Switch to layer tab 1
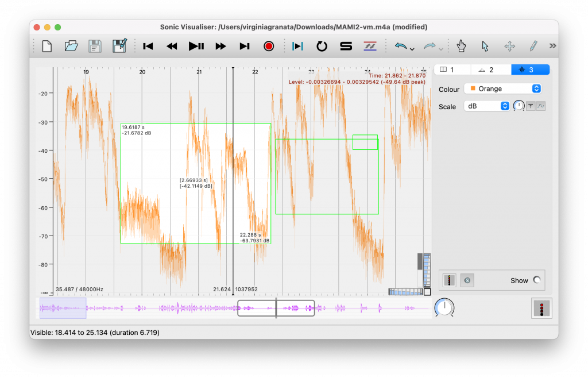The height and width of the screenshot is (378, 588). (452, 70)
